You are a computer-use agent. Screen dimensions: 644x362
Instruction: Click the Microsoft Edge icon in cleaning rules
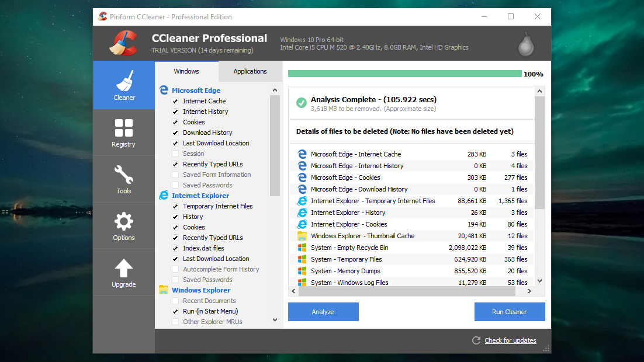[x=164, y=90]
